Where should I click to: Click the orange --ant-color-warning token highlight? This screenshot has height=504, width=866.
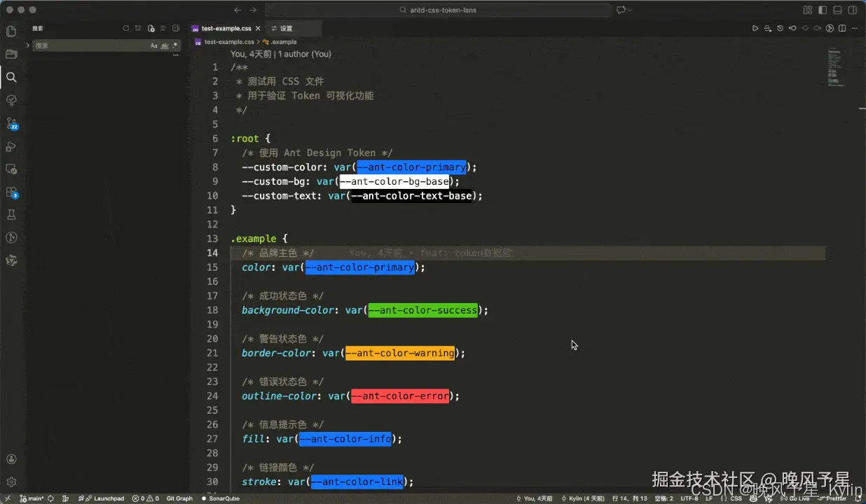pos(399,353)
